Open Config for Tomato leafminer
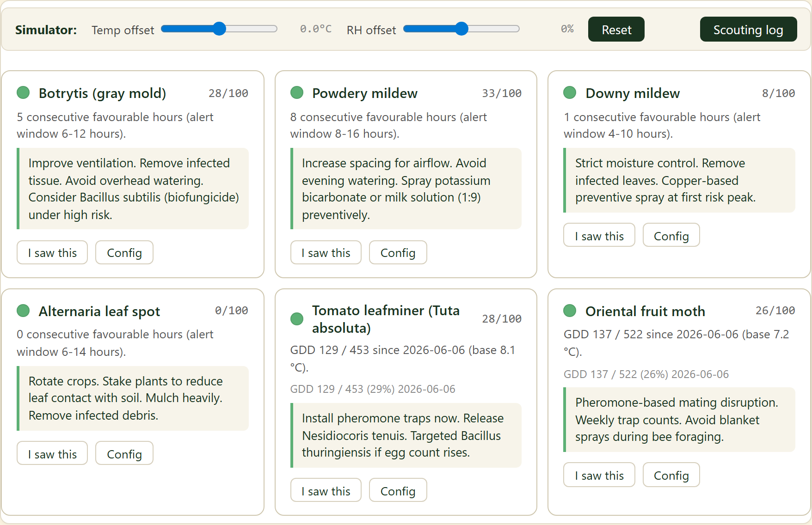812x525 pixels. coord(398,491)
